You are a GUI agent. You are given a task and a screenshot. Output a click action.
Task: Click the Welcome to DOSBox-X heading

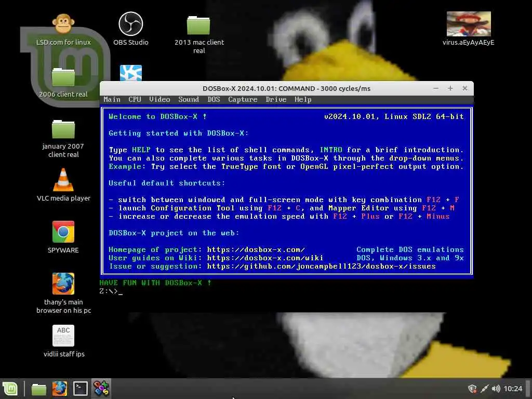pyautogui.click(x=157, y=117)
